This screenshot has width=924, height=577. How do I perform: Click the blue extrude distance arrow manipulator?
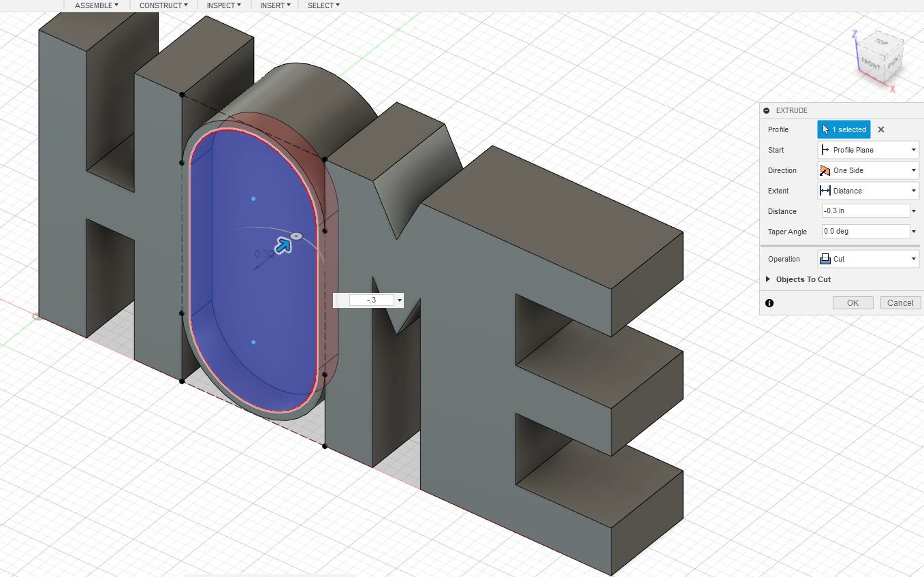[x=283, y=245]
